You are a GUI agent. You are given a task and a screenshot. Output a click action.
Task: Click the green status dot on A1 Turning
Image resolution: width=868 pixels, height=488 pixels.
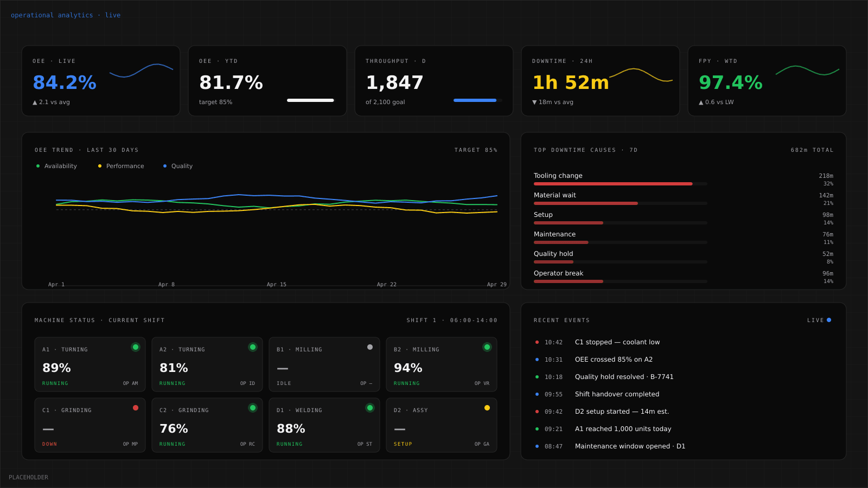[x=136, y=346]
